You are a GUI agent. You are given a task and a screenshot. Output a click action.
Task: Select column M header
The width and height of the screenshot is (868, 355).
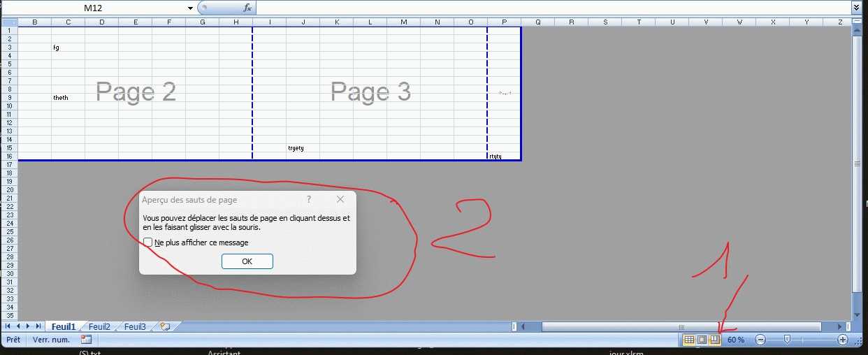pos(403,22)
